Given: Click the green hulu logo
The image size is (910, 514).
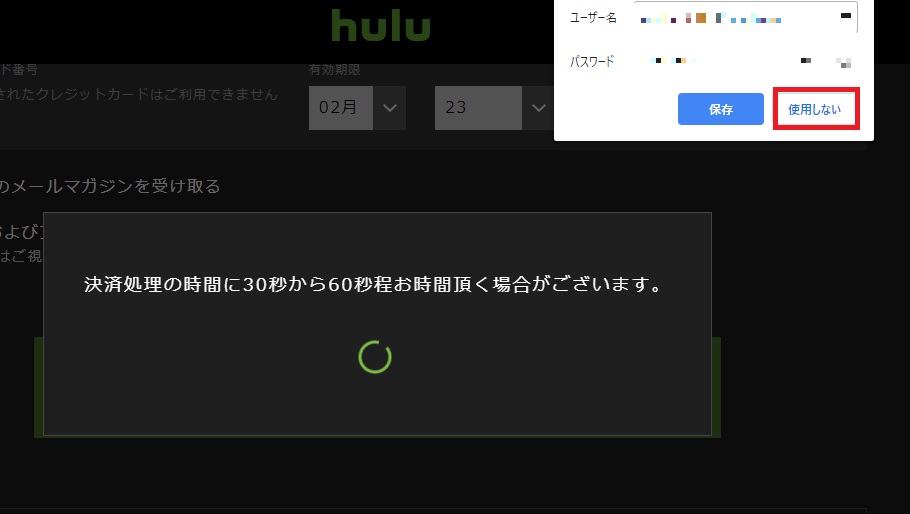Looking at the screenshot, I should [x=381, y=26].
